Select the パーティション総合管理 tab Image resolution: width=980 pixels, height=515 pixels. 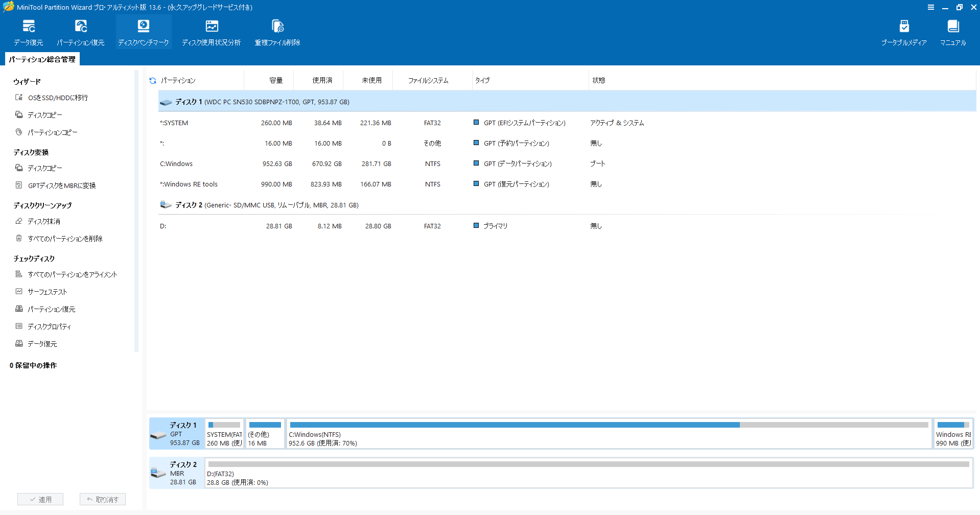(42, 59)
